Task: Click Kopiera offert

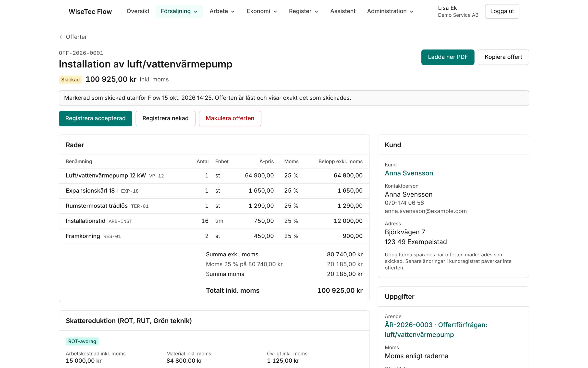Action: pos(503,57)
